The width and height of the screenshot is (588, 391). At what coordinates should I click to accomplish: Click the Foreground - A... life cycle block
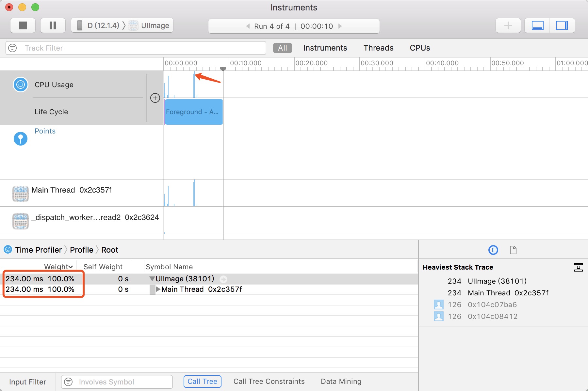click(x=193, y=112)
